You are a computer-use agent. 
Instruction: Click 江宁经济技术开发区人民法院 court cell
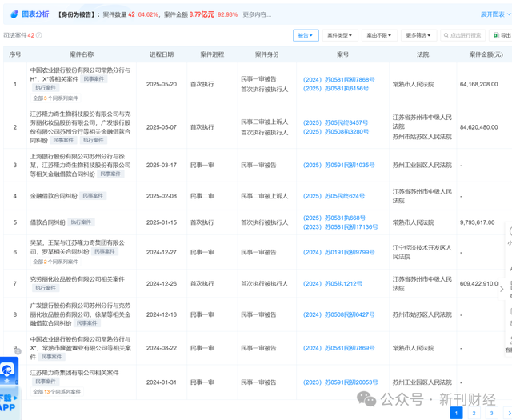pyautogui.click(x=422, y=252)
